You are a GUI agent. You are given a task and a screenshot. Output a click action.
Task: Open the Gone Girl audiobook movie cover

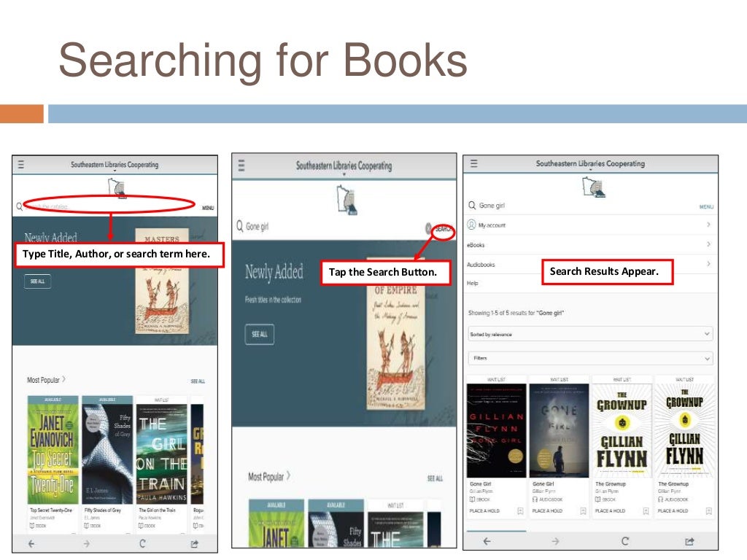click(560, 430)
